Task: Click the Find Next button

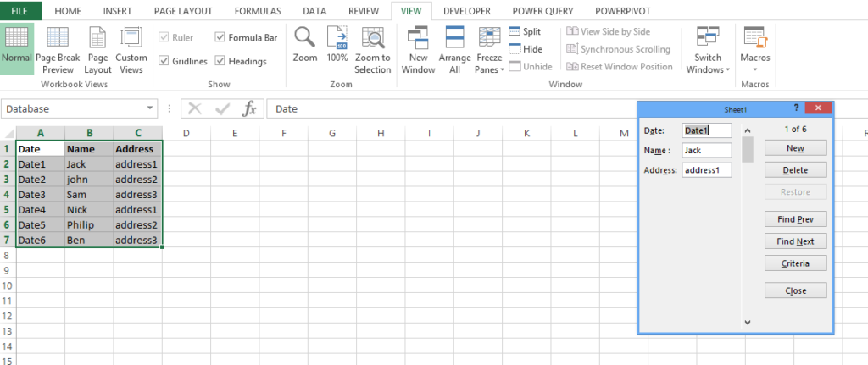Action: pyautogui.click(x=795, y=241)
